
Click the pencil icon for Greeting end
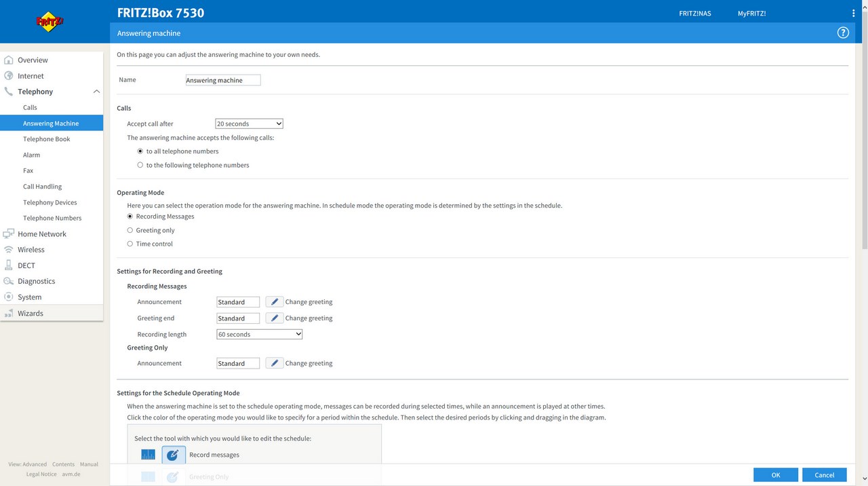coord(274,318)
